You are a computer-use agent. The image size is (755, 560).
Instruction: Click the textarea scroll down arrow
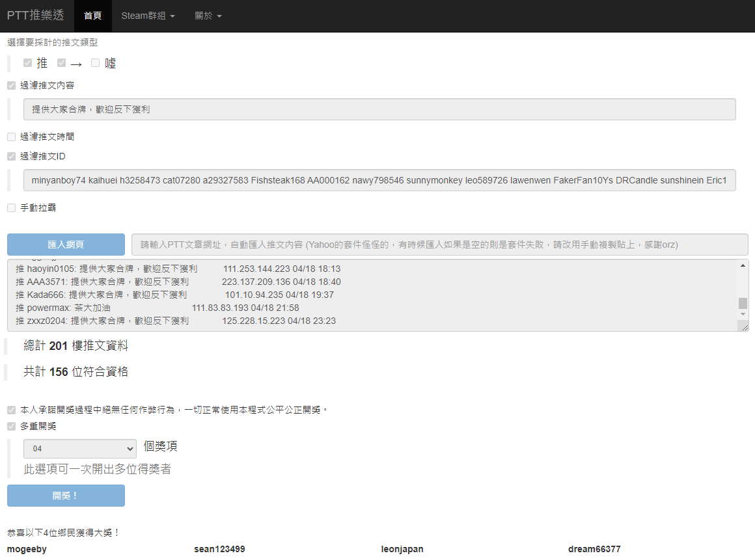[743, 314]
